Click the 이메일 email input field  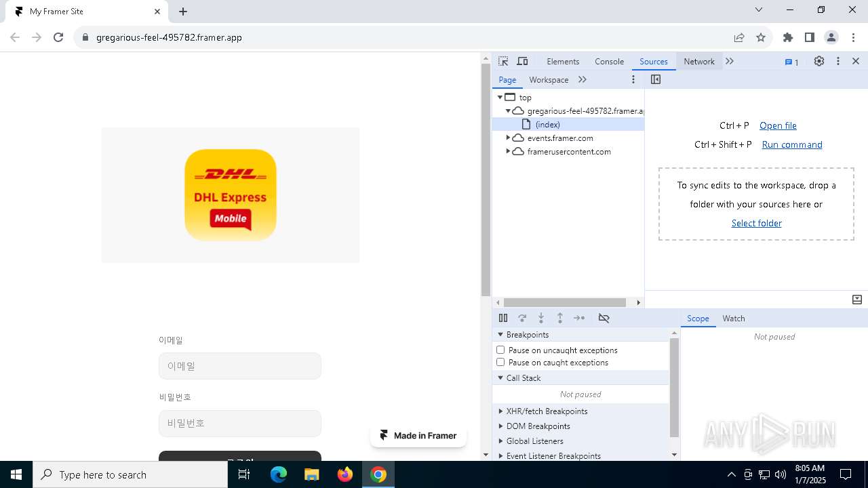click(x=240, y=366)
